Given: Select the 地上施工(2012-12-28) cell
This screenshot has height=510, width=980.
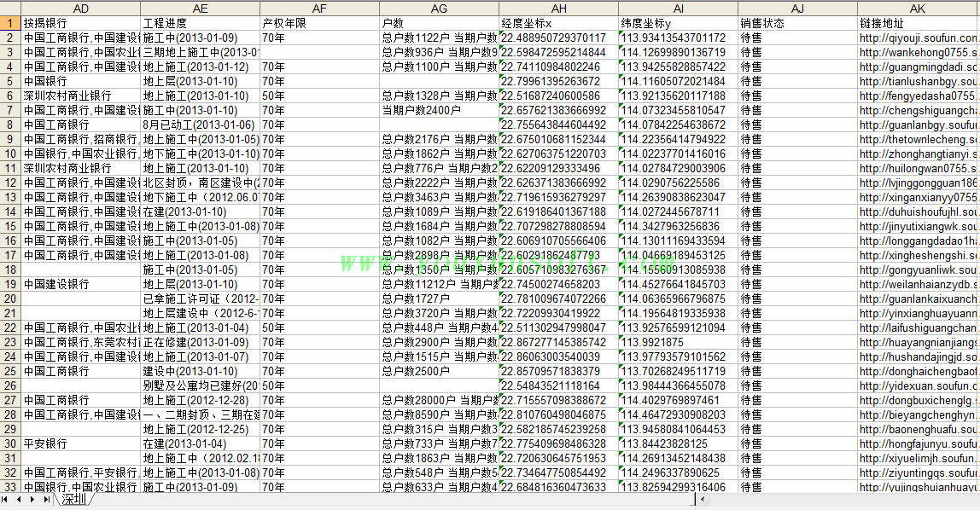Looking at the screenshot, I should click(200, 400).
